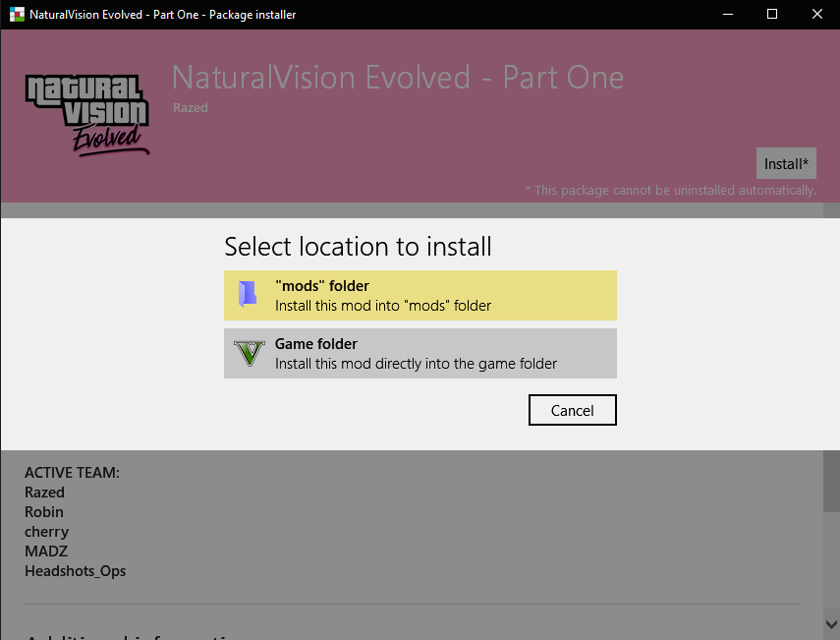Choose install directly into the game folder

(420, 353)
